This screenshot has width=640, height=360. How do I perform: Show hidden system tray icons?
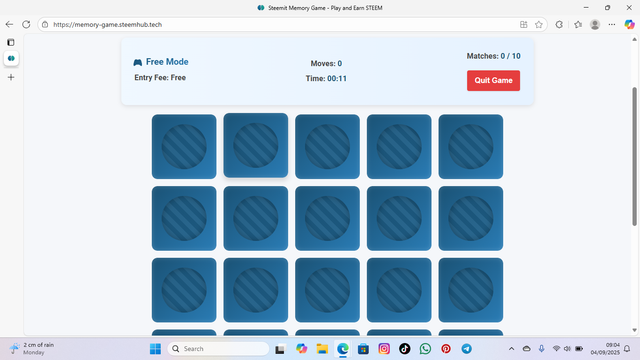pyautogui.click(x=511, y=349)
